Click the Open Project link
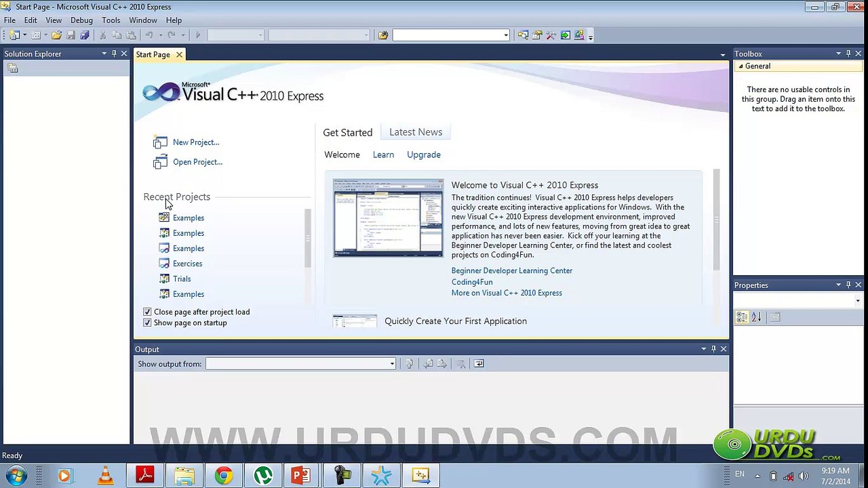This screenshot has height=488, width=868. 197,162
